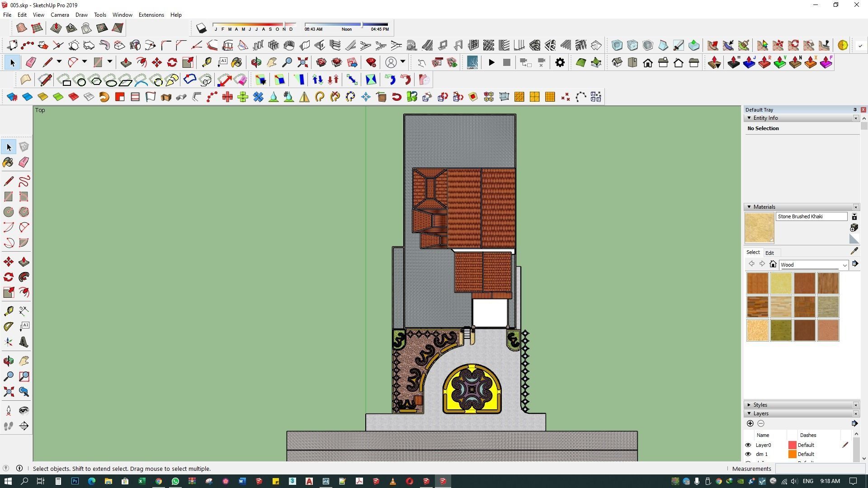Image resolution: width=868 pixels, height=488 pixels.
Task: Open the Wood material library dropdown
Action: 844,265
